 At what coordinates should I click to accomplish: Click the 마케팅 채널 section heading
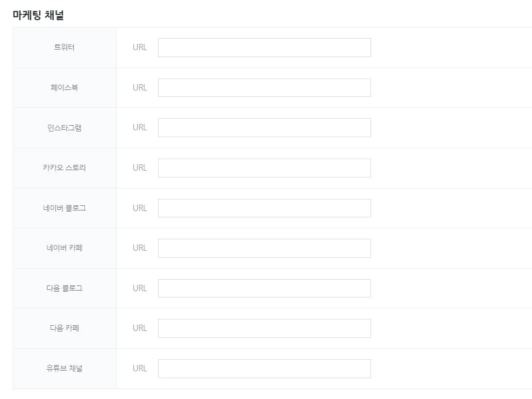point(38,16)
